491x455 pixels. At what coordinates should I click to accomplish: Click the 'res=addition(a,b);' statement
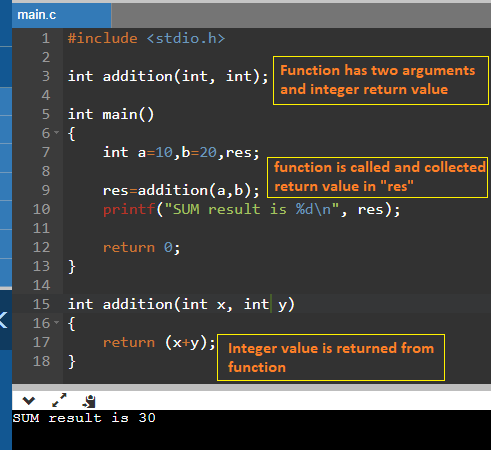click(181, 190)
